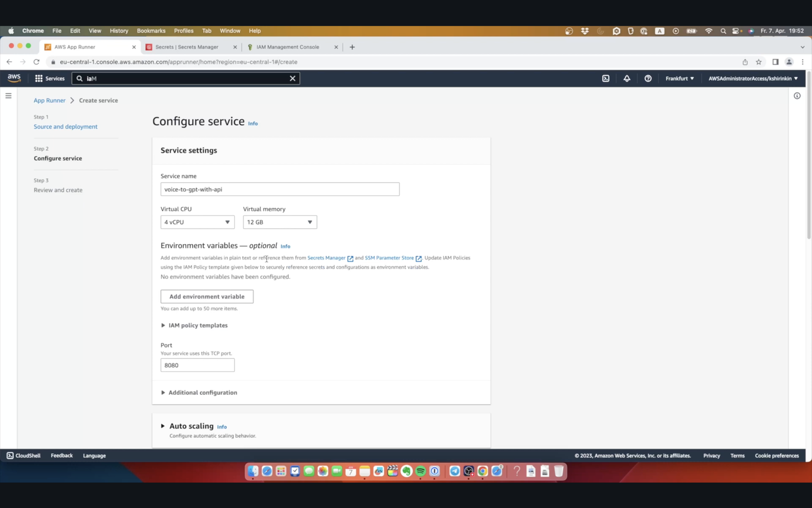Return to Source and deployment step

click(x=65, y=126)
